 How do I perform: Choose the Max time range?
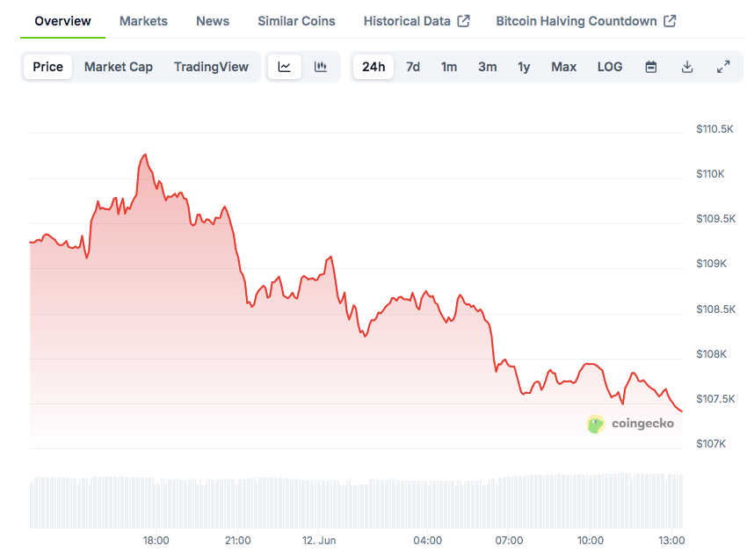[x=564, y=67]
